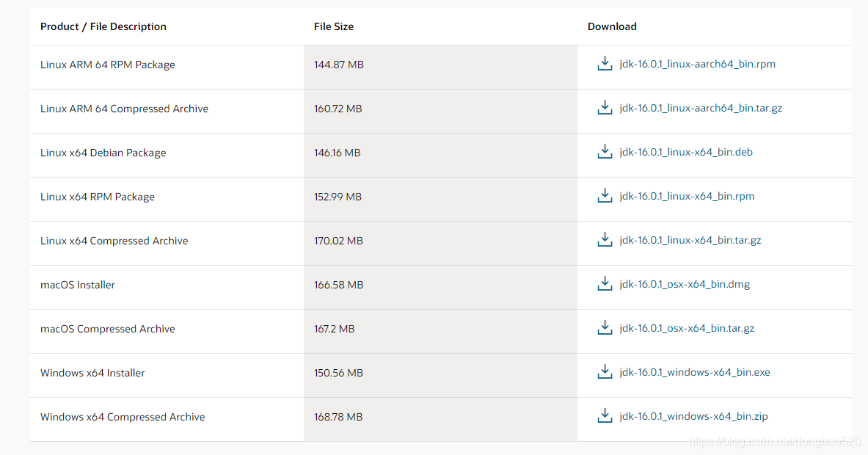Download jdk-16.0.1_linux-aarch64_bin.tar.gz link
The width and height of the screenshot is (868, 455).
click(x=701, y=108)
